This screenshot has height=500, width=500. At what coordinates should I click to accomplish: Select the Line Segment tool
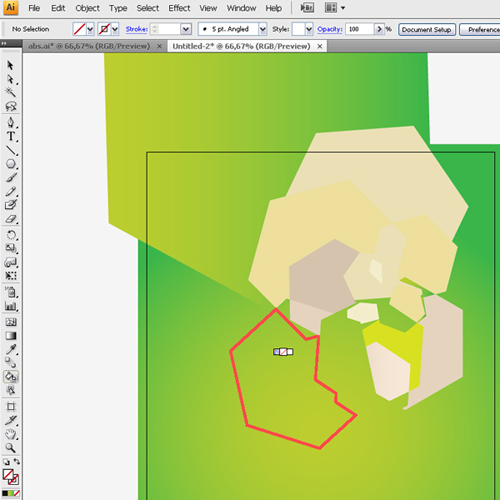click(x=11, y=151)
